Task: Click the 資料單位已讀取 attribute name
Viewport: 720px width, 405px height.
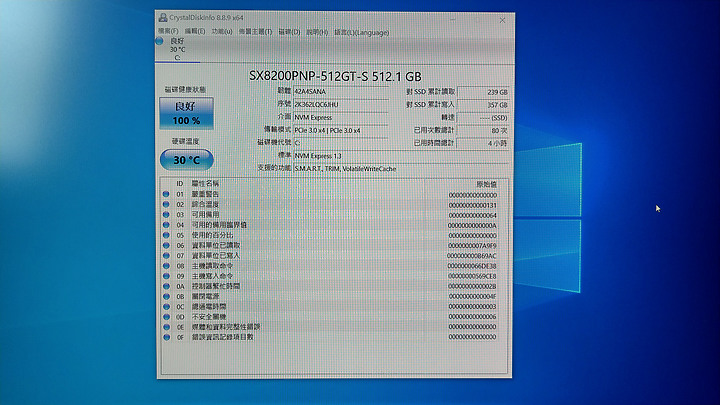Action: click(x=216, y=245)
